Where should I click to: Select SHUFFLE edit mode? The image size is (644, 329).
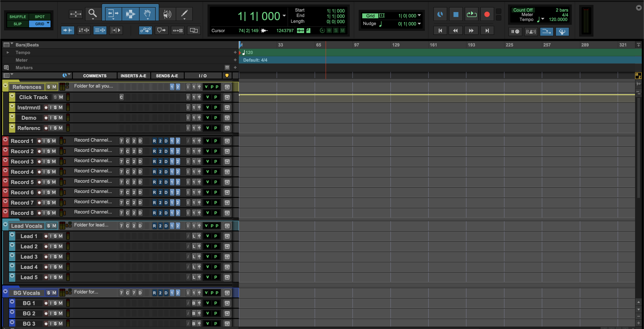coord(18,17)
